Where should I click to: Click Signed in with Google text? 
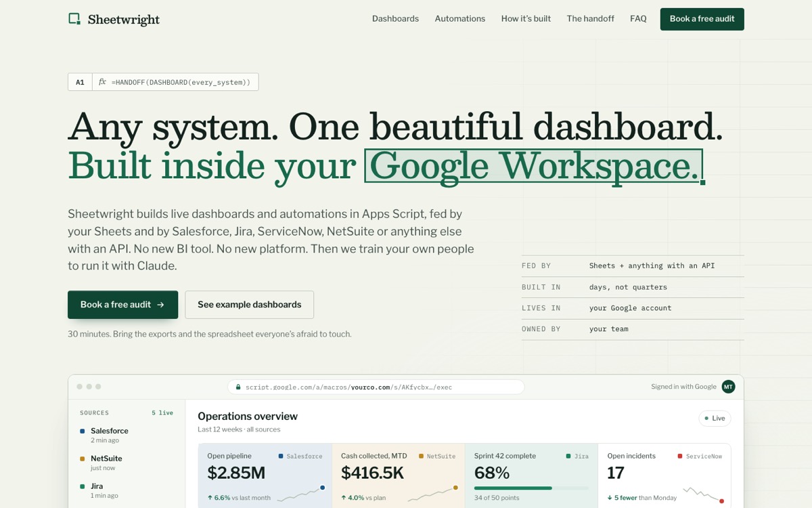coord(683,387)
